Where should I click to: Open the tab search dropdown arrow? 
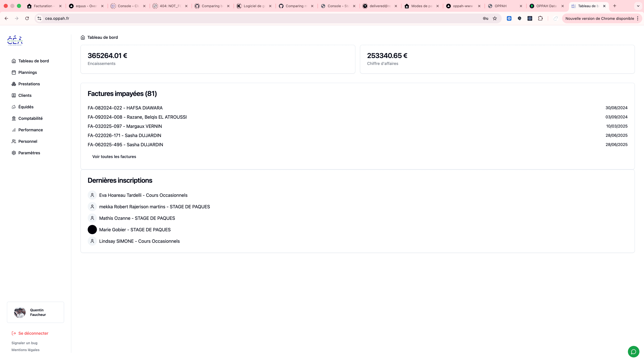click(638, 6)
